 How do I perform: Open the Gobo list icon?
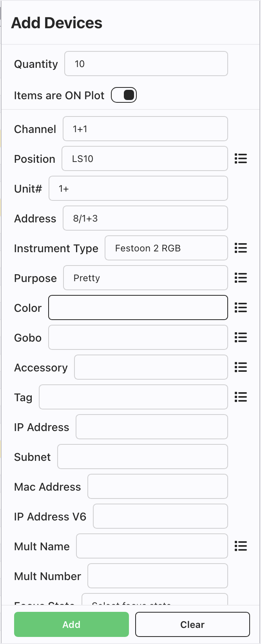241,337
